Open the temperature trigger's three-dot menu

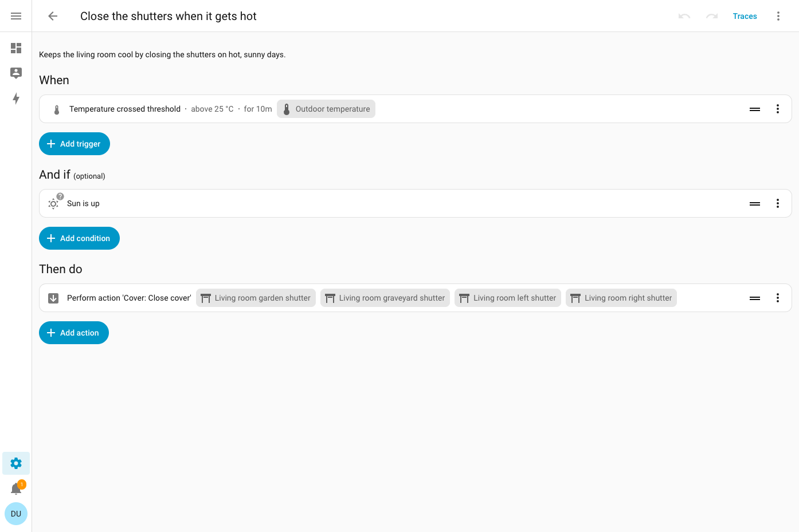[x=778, y=109]
